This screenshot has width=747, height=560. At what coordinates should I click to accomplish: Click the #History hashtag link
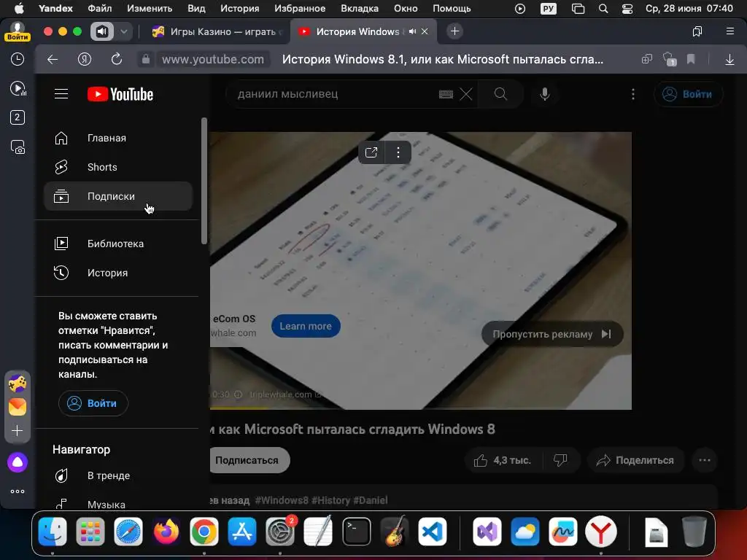point(331,500)
